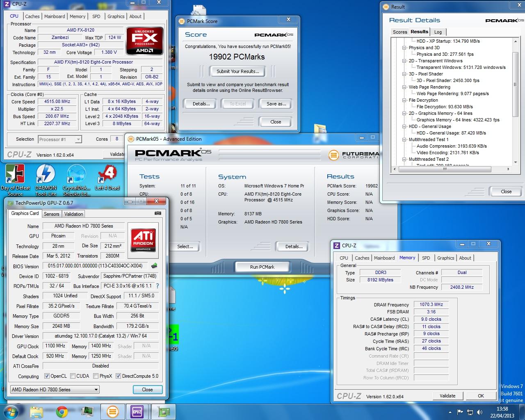This screenshot has width=525, height=420.
Task: Click the horizontal scrollbar in Result Details
Action: [x=445, y=169]
